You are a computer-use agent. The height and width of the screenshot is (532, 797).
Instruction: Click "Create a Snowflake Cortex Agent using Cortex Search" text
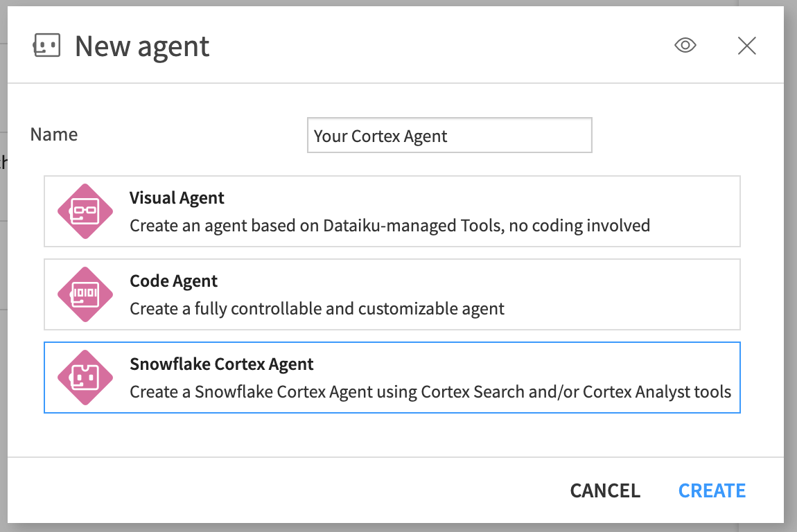(328, 392)
